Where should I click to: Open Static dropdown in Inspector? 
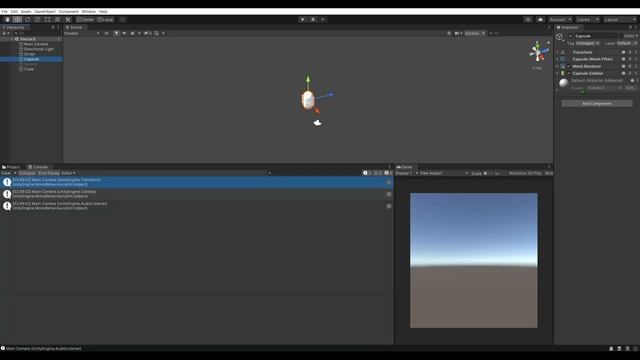click(631, 36)
